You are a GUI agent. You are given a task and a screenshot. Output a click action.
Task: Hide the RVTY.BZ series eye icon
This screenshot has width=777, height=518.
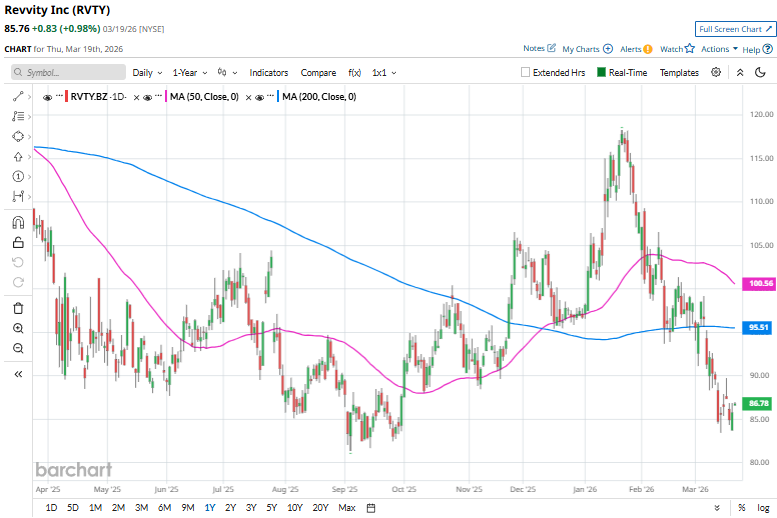pyautogui.click(x=48, y=97)
